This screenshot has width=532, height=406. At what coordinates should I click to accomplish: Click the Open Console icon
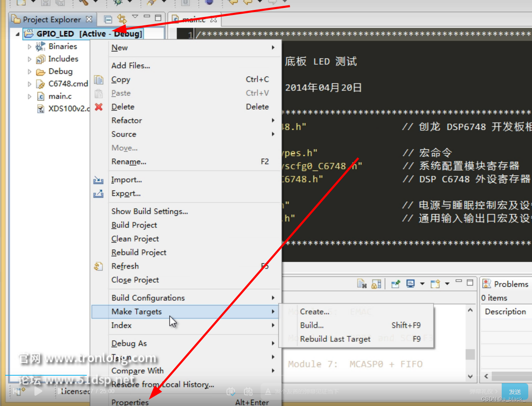[x=435, y=284]
